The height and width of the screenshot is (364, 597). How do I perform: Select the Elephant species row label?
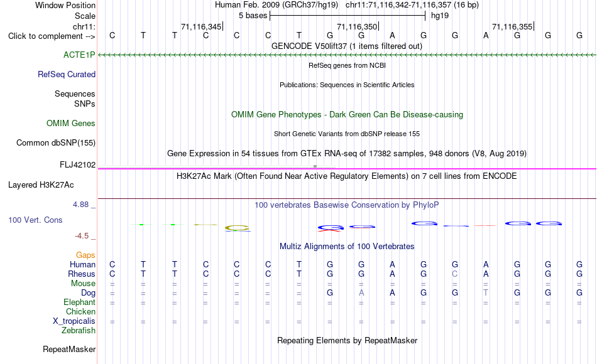pyautogui.click(x=80, y=302)
